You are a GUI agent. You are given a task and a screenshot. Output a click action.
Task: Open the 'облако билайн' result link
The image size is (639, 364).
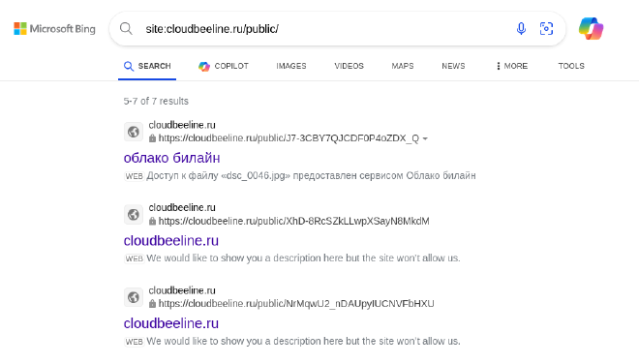(x=171, y=158)
